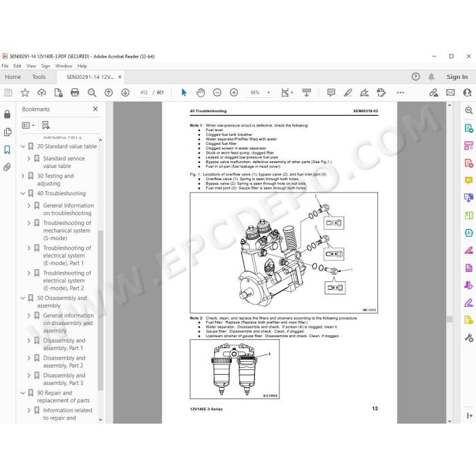Click the find current bookmark icon
The width and height of the screenshot is (476, 476).
point(46,125)
